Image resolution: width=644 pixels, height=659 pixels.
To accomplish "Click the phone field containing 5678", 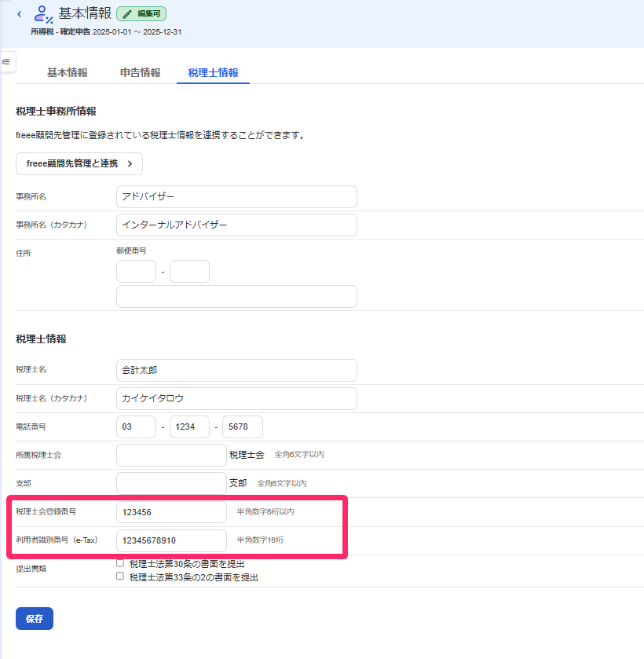I will pos(243,427).
